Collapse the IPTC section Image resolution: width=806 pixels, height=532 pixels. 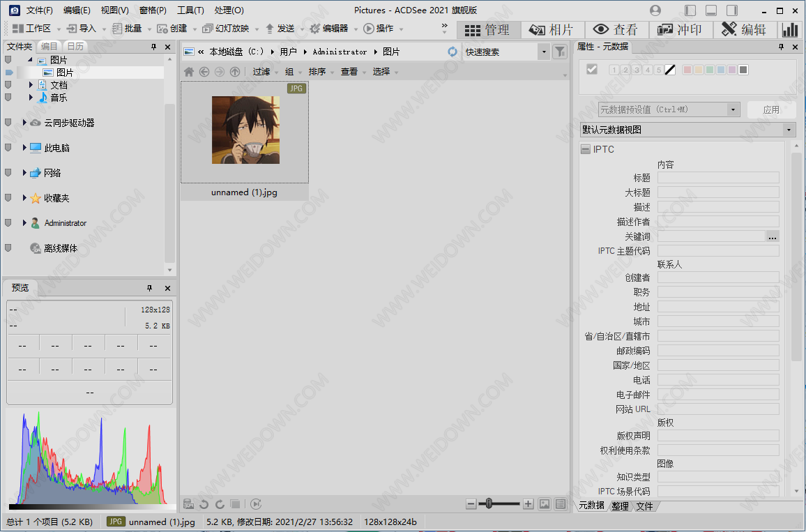[586, 150]
